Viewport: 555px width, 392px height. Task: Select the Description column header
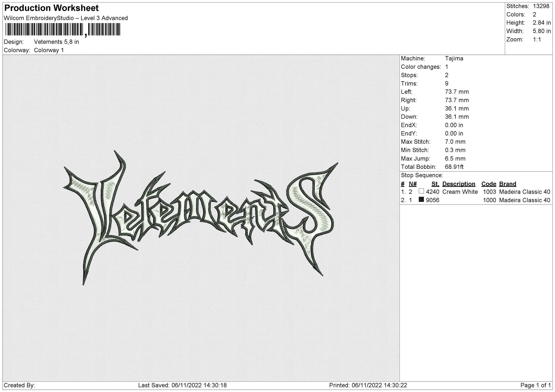459,184
